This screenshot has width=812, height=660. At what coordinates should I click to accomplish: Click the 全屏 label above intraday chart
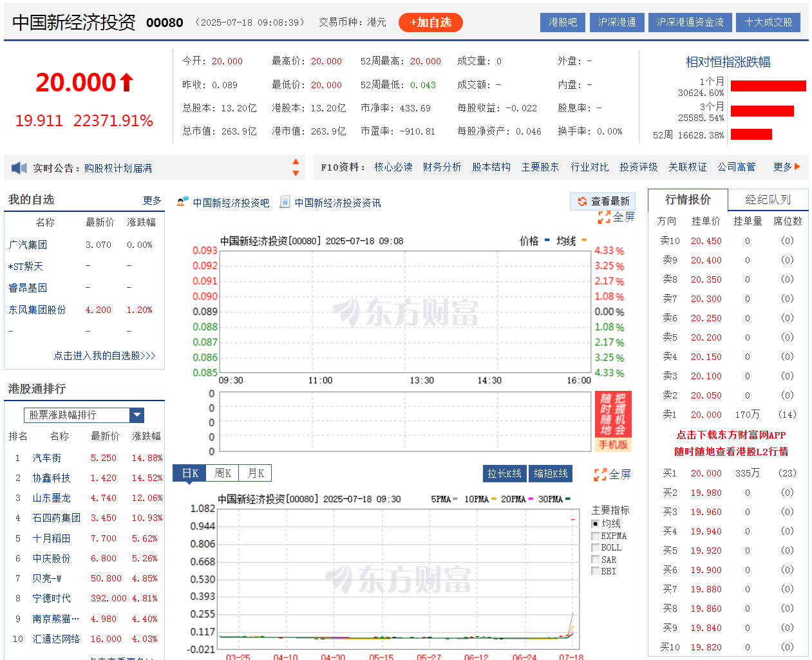pos(623,217)
